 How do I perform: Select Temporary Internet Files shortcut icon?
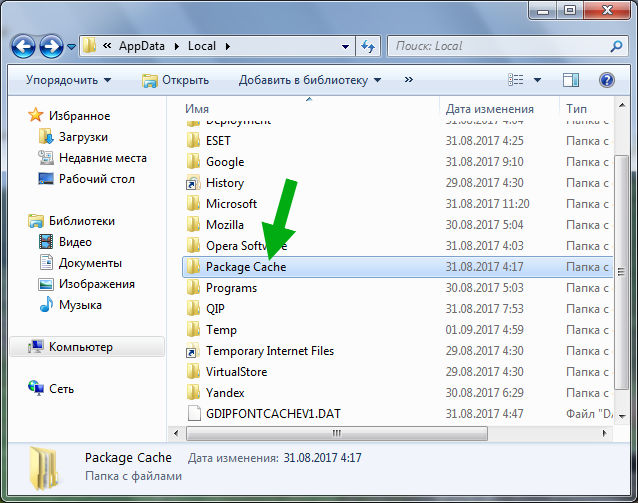pos(193,351)
